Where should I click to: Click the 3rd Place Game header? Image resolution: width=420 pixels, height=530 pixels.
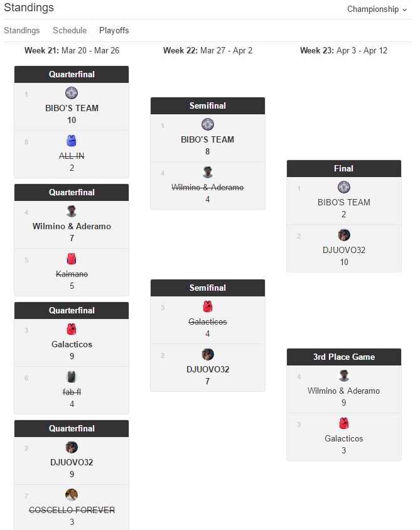[344, 357]
